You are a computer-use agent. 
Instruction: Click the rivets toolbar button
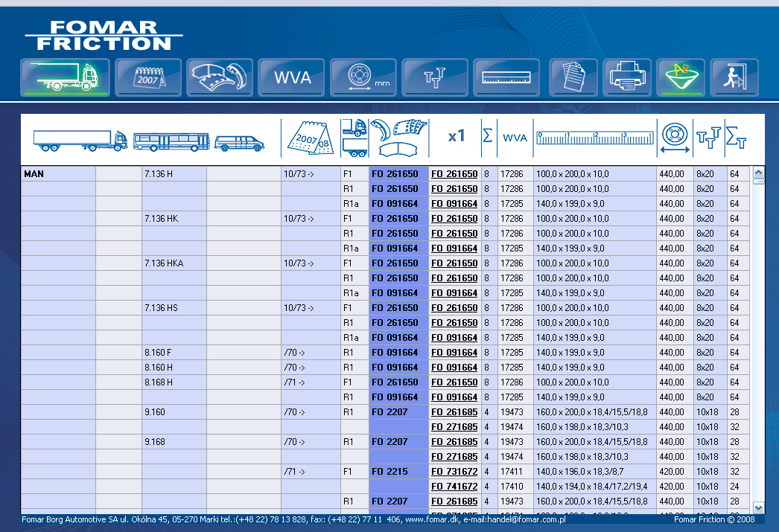coord(435,77)
